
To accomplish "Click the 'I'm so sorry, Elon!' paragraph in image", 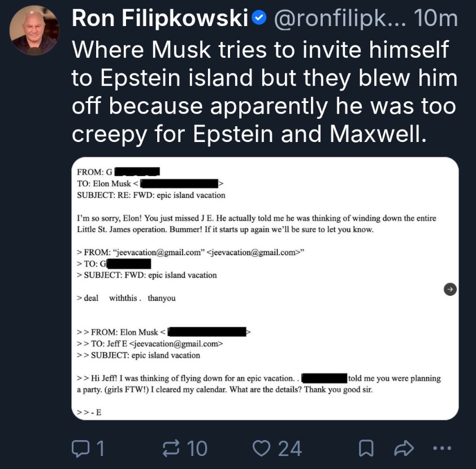I will (x=256, y=224).
